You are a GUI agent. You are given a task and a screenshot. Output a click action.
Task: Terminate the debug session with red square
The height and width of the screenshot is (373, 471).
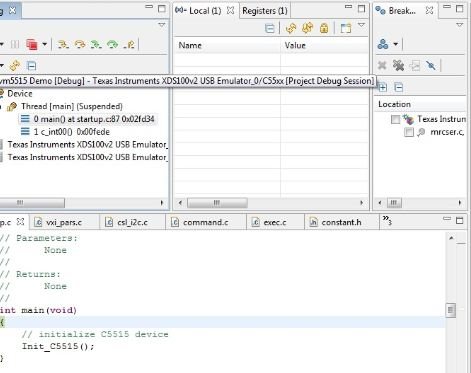point(32,44)
